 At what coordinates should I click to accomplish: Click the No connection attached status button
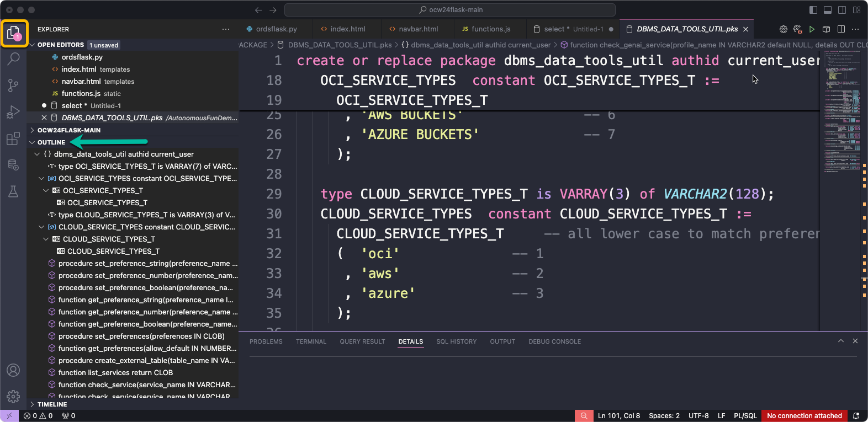[804, 416]
